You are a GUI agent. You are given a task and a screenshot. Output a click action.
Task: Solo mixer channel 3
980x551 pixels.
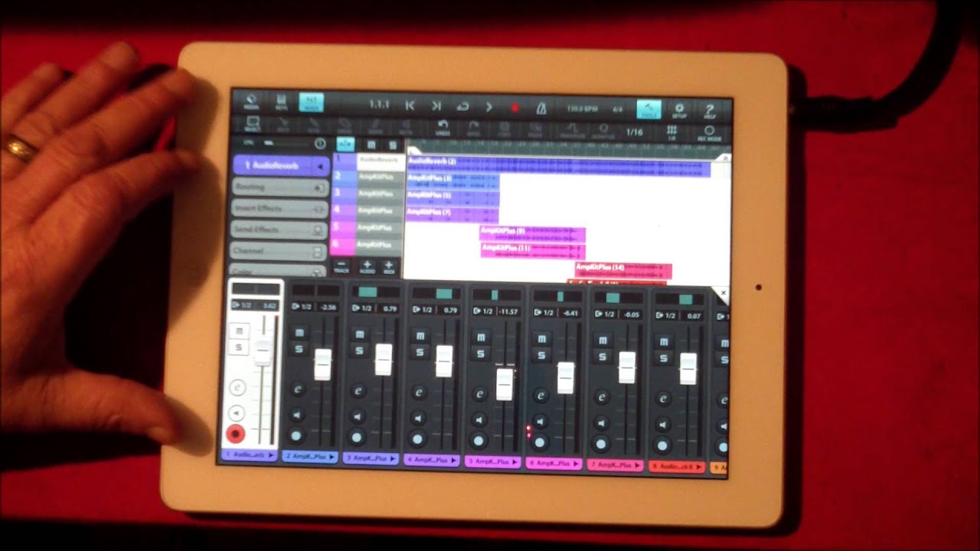pyautogui.click(x=358, y=350)
